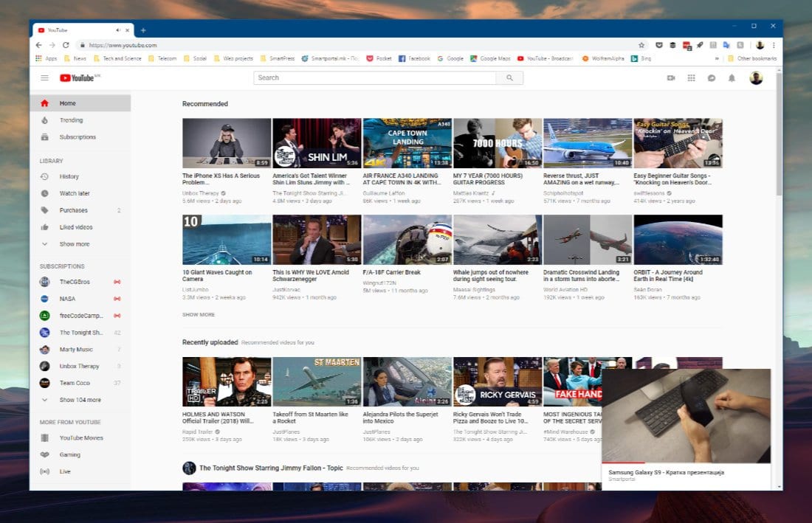Image resolution: width=812 pixels, height=523 pixels.
Task: Open Team Coco subscription channel
Action: tap(80, 383)
